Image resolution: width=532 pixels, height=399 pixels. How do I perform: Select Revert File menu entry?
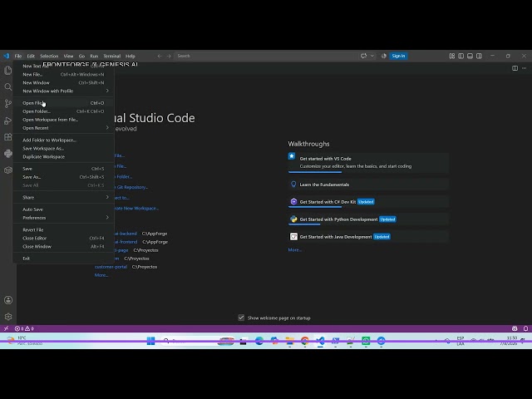coord(63,229)
